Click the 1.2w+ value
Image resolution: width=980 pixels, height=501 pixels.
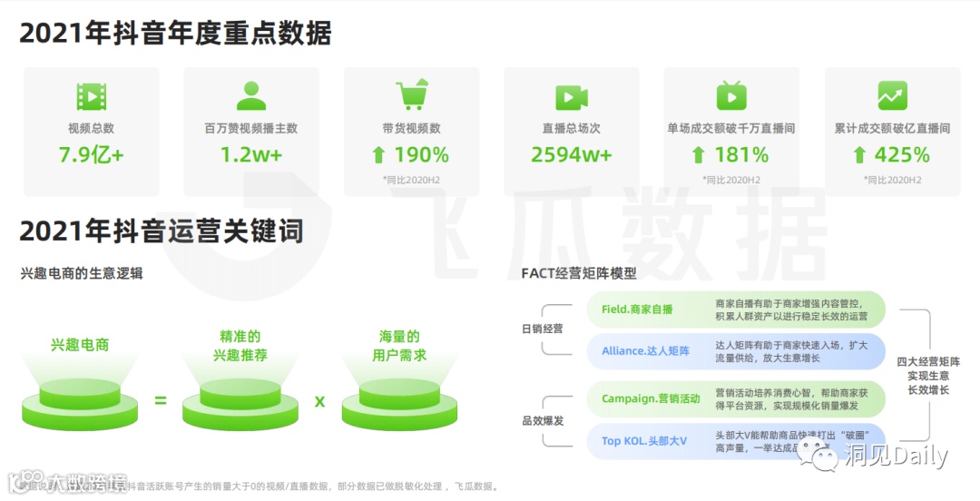pos(251,154)
